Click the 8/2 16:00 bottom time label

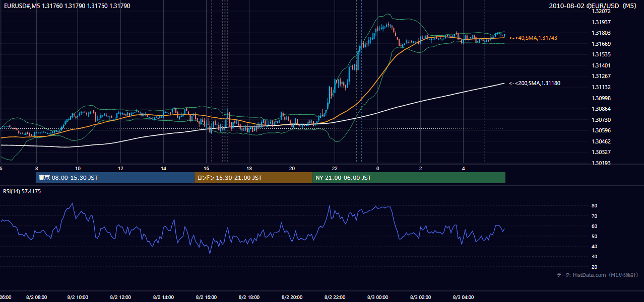tap(206, 297)
